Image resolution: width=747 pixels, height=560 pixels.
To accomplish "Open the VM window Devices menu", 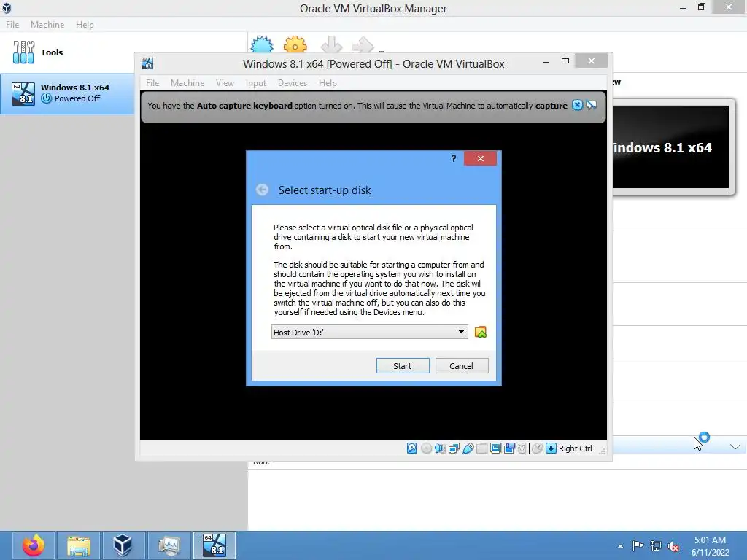I will click(293, 83).
